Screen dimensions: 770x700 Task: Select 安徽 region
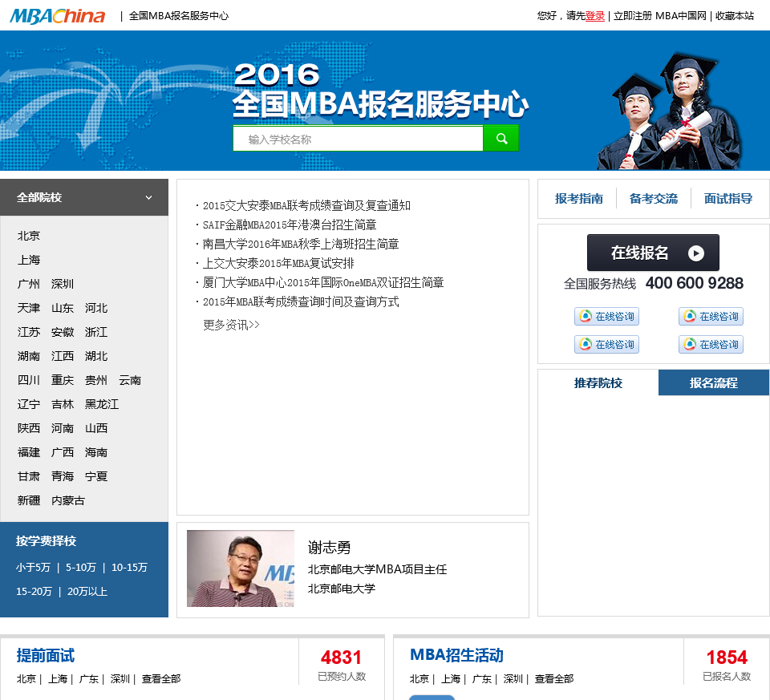(63, 332)
